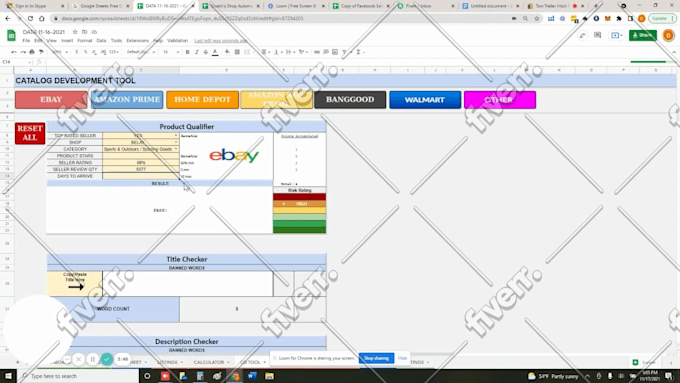Click the blue WALMART button
Viewport: 680px width, 383px height.
pos(425,100)
